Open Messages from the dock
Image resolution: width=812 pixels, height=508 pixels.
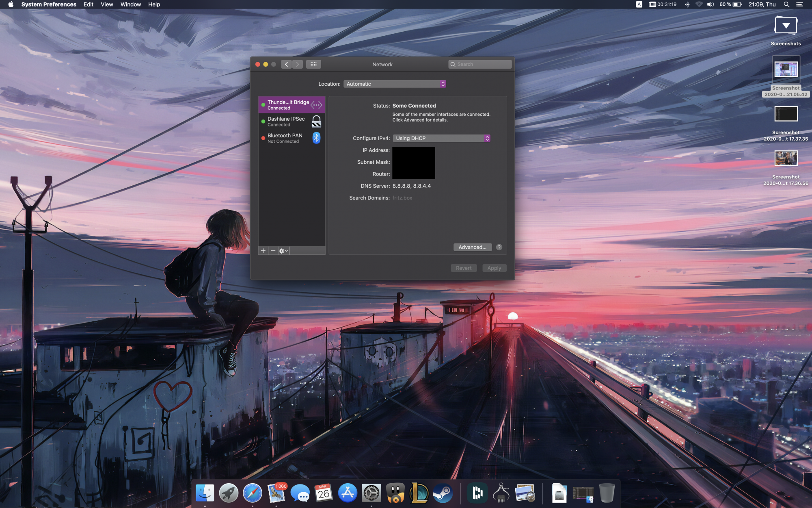tap(300, 493)
